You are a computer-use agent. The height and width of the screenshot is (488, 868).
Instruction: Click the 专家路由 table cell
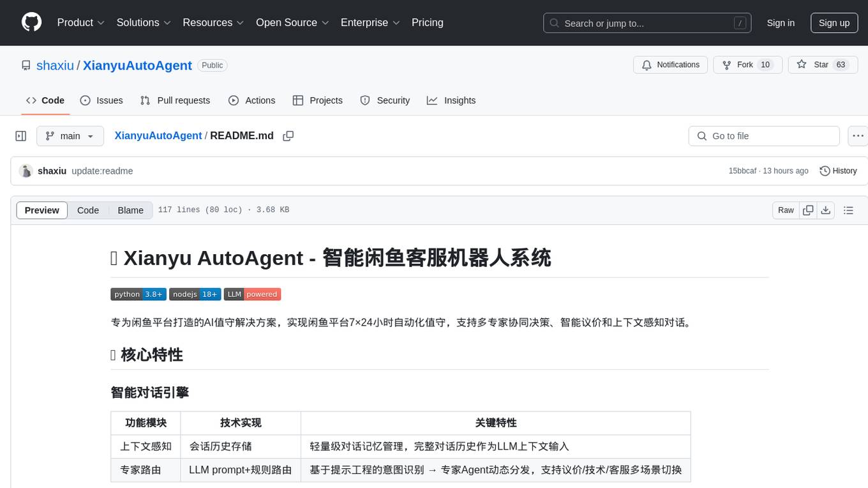pos(146,470)
